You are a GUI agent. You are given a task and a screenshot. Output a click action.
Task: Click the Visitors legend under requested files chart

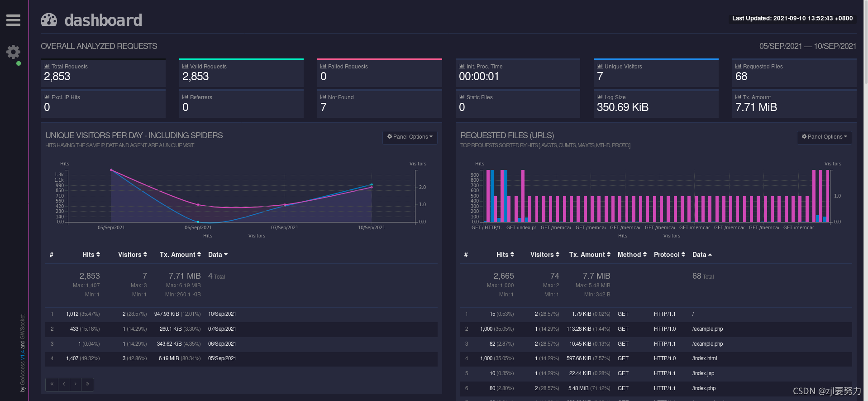pyautogui.click(x=672, y=236)
